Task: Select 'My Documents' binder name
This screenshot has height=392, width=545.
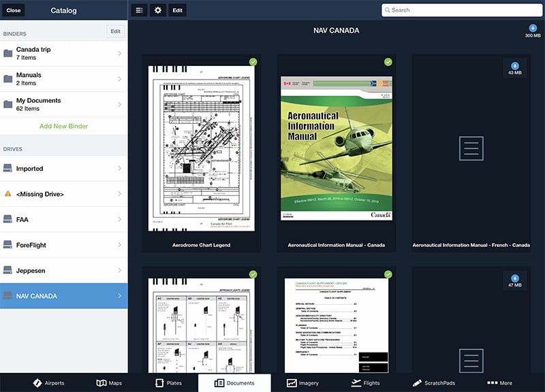Action: pyautogui.click(x=39, y=100)
